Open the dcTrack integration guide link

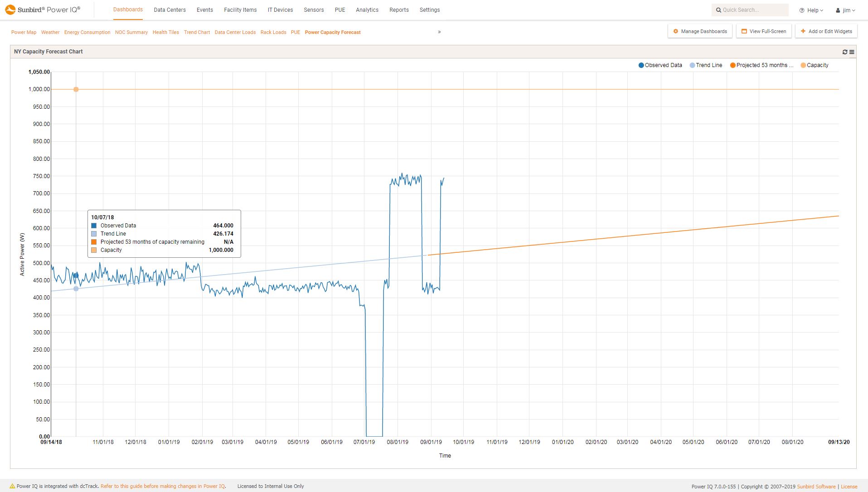point(163,486)
